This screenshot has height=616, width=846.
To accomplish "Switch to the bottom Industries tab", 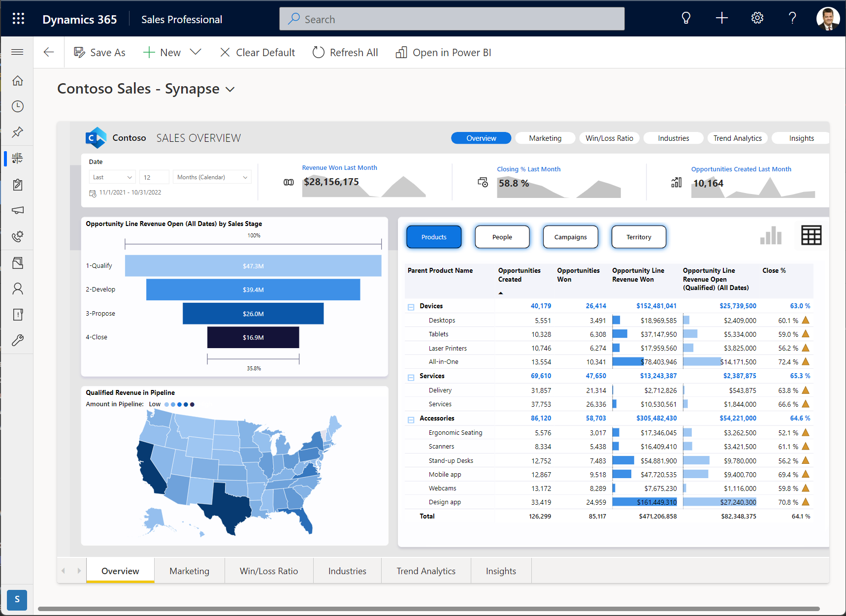I will [x=347, y=571].
